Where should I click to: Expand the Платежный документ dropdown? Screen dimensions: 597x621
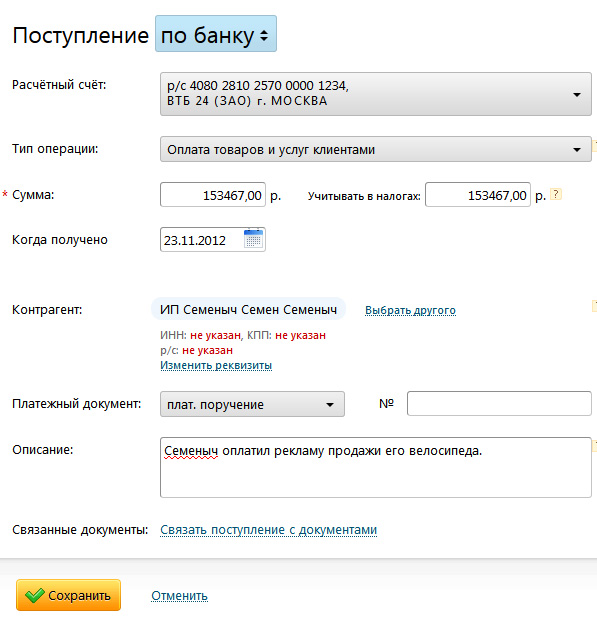(x=252, y=404)
